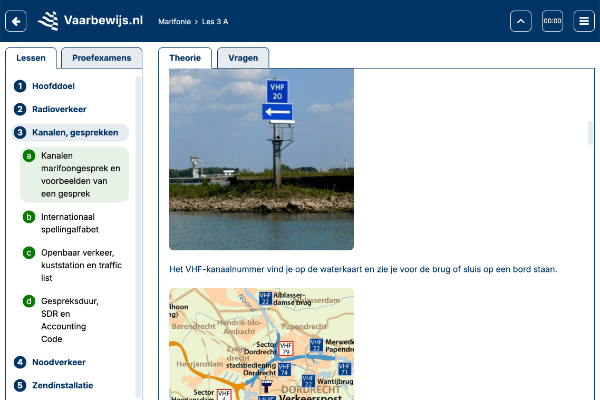Select the Theorie tab
The height and width of the screenshot is (400, 600).
(x=185, y=58)
